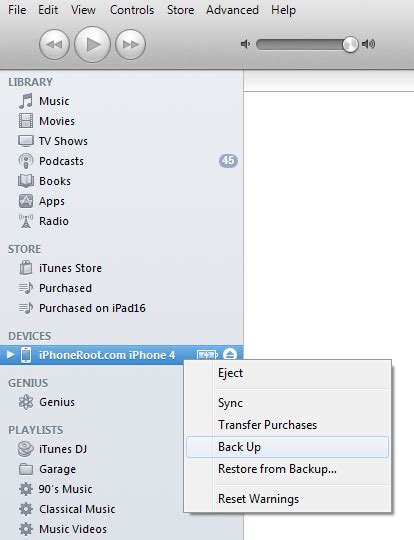The width and height of the screenshot is (414, 540).
Task: Select the Apps label
Action: [x=52, y=201]
